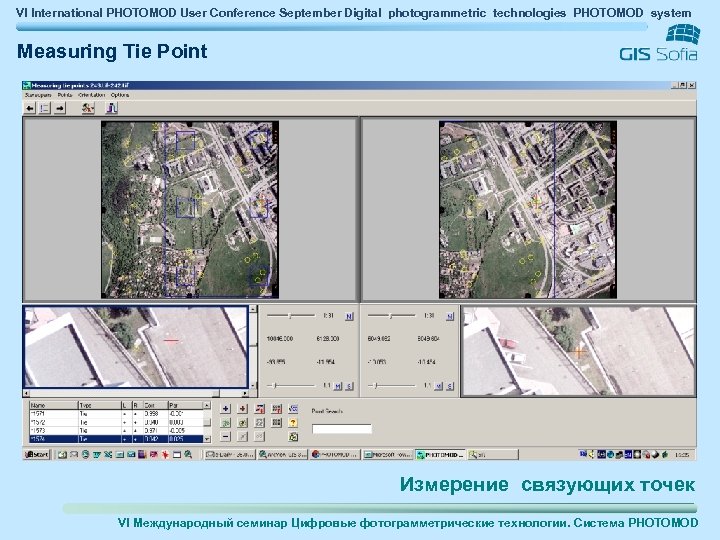720x540 pixels.
Task: Click the grey frame icon in second button row
Action: (259, 422)
